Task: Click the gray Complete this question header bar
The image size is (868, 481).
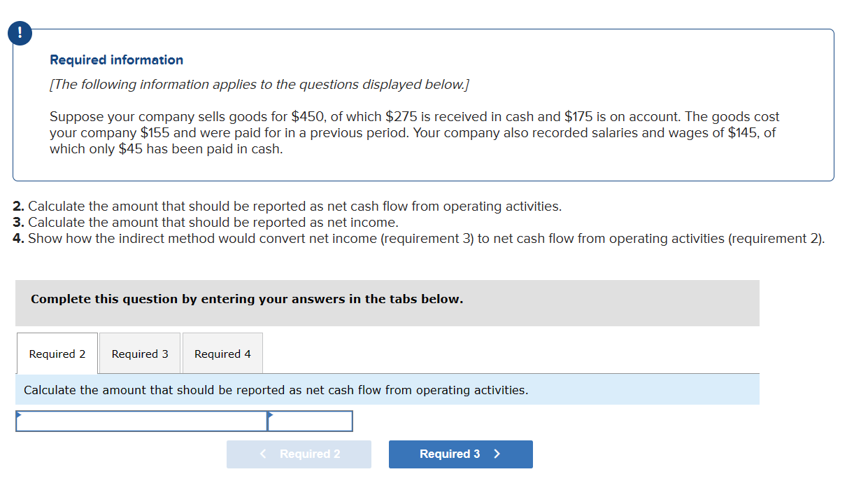Action: pos(387,302)
